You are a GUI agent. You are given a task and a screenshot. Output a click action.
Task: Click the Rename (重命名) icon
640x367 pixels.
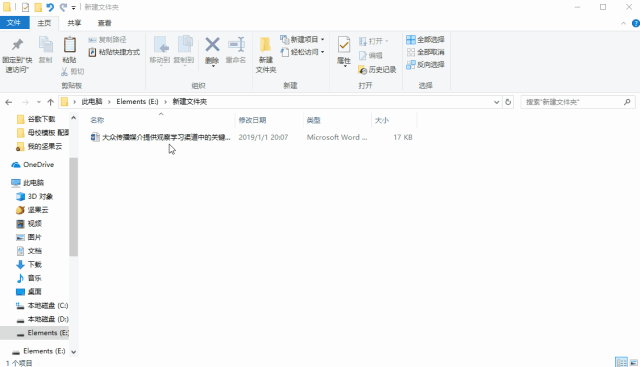236,45
